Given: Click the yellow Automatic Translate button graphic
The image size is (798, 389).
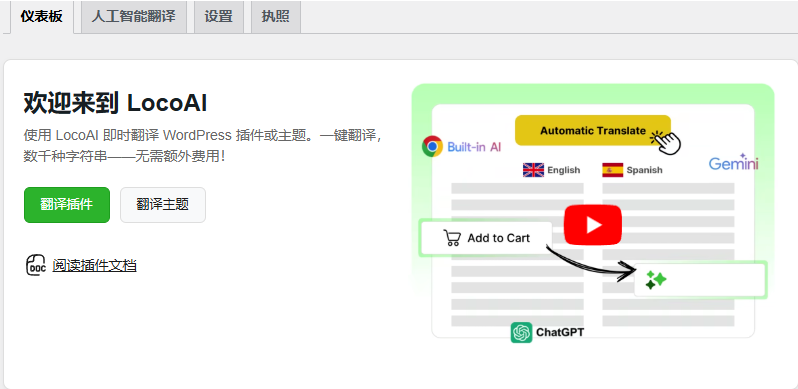Looking at the screenshot, I should (593, 130).
